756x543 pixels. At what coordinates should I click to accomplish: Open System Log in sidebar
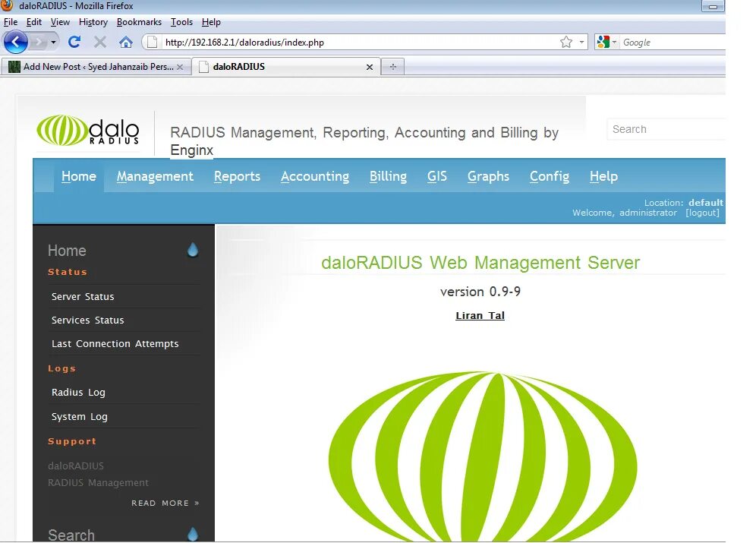point(80,417)
